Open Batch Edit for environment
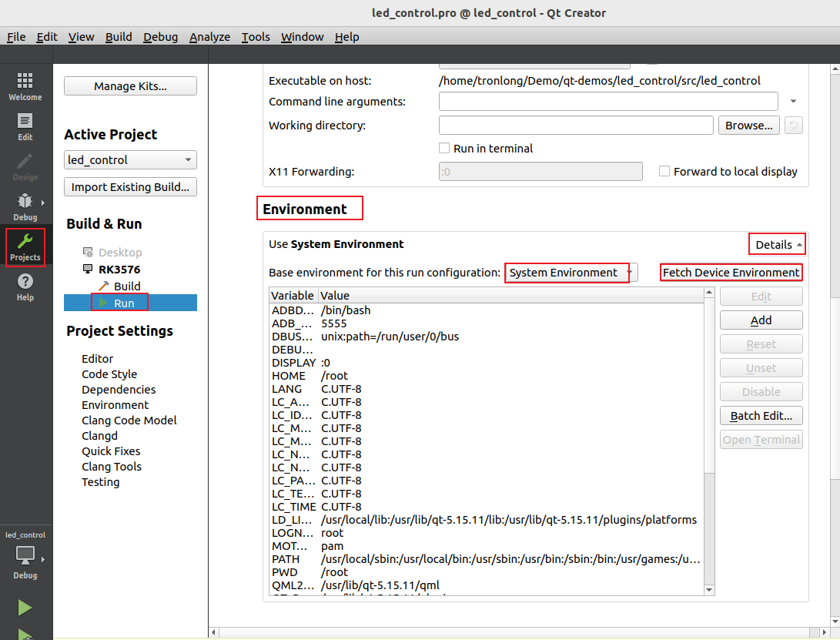The width and height of the screenshot is (840, 640). [x=761, y=416]
